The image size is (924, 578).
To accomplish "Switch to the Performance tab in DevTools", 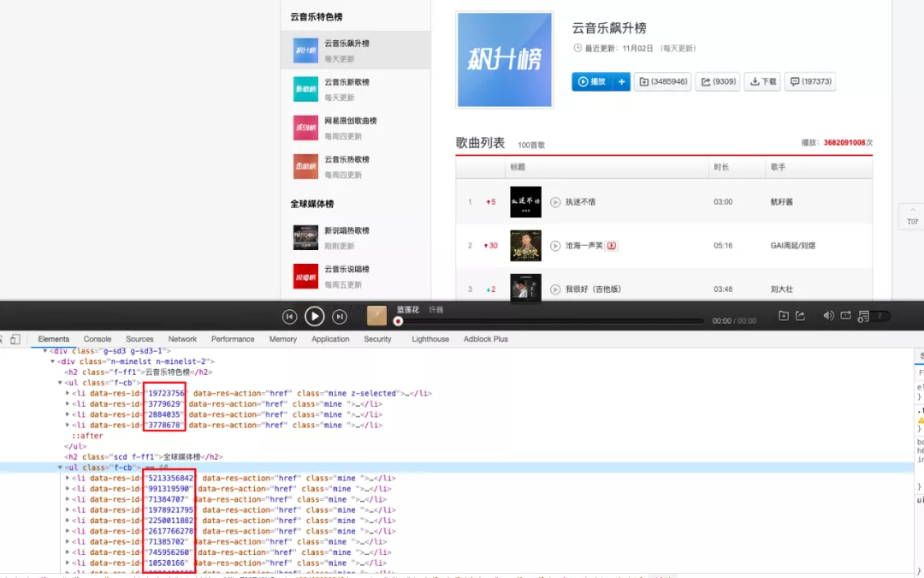I will pyautogui.click(x=233, y=339).
